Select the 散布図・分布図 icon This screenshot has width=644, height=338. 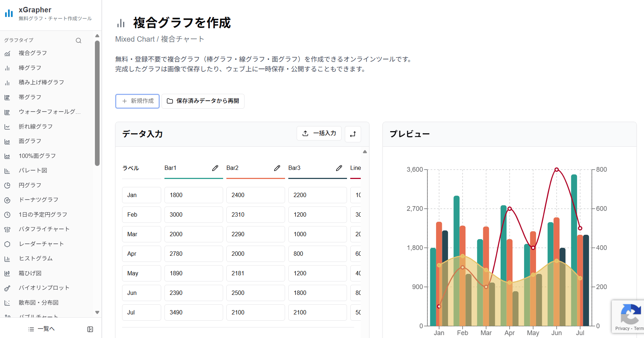pyautogui.click(x=8, y=302)
